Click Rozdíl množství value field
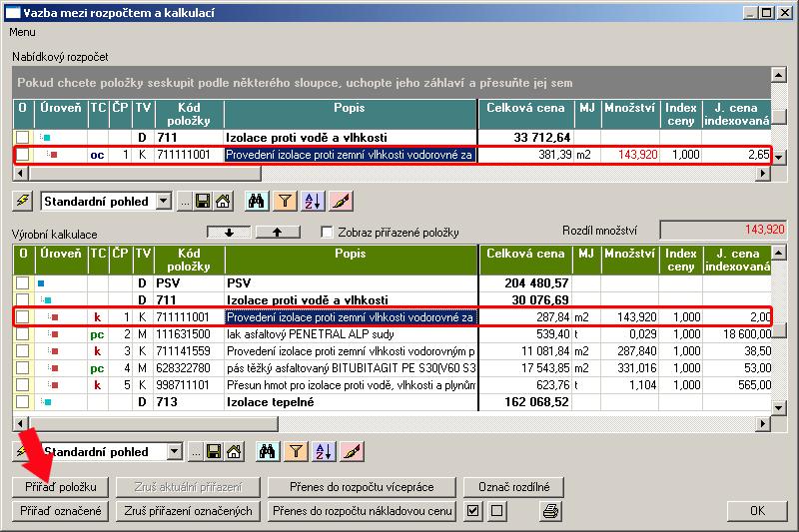Screen dimensions: 799x532 (723, 230)
